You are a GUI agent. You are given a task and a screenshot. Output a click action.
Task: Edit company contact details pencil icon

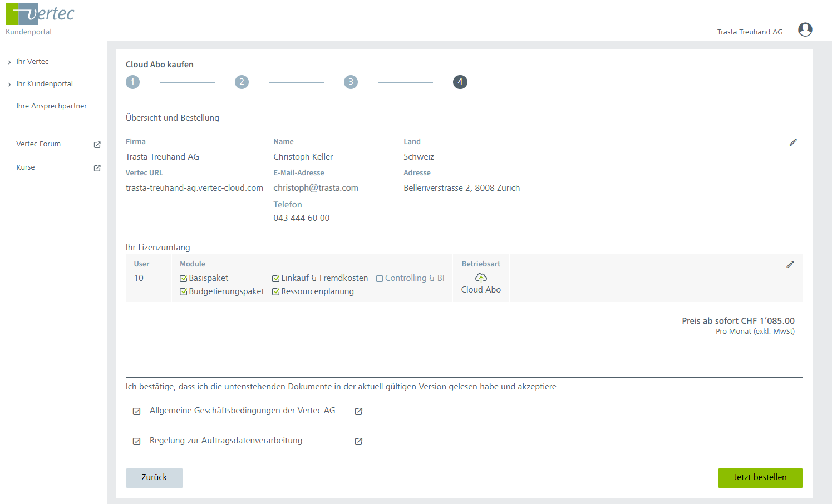[793, 142]
